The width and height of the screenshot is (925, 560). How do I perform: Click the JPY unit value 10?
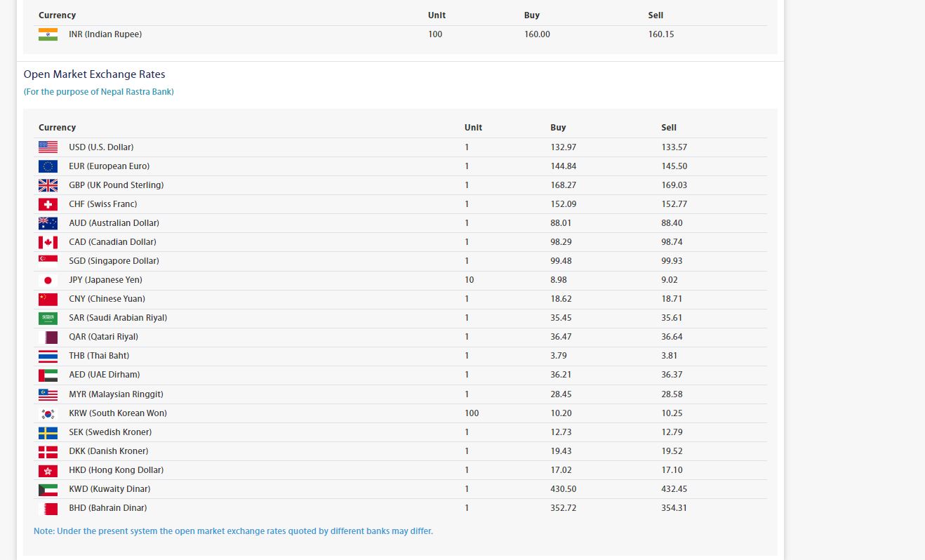tap(469, 280)
